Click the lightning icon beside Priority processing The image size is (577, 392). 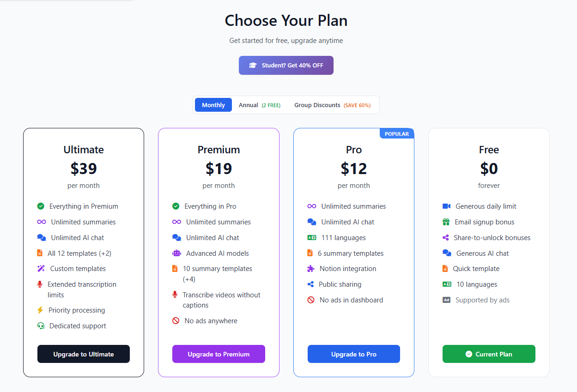coord(41,310)
